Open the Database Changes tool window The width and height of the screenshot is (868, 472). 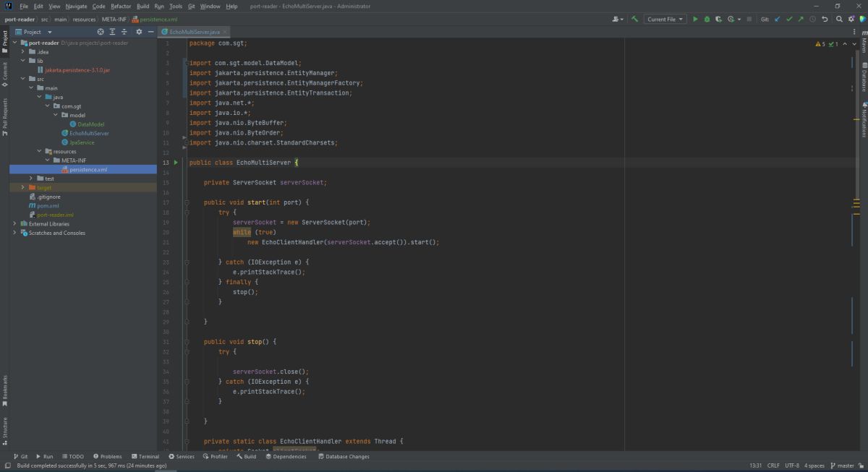[x=343, y=456]
